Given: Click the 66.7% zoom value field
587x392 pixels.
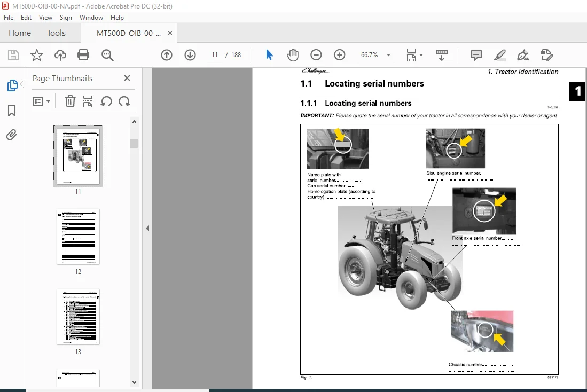Looking at the screenshot, I should (x=370, y=55).
